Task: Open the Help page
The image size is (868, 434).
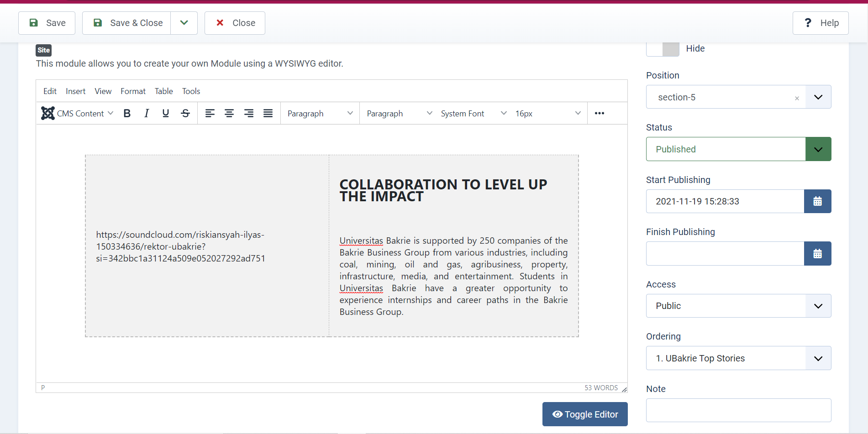Action: click(821, 23)
